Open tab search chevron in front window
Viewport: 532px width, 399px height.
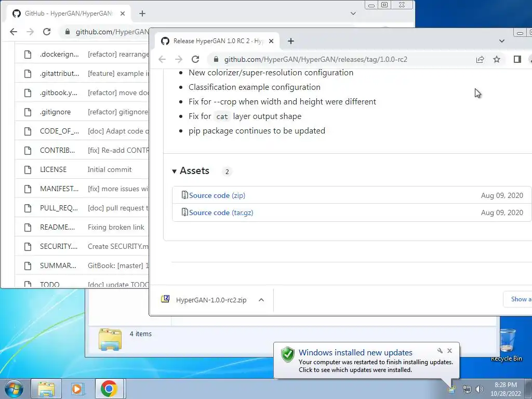pyautogui.click(x=502, y=41)
